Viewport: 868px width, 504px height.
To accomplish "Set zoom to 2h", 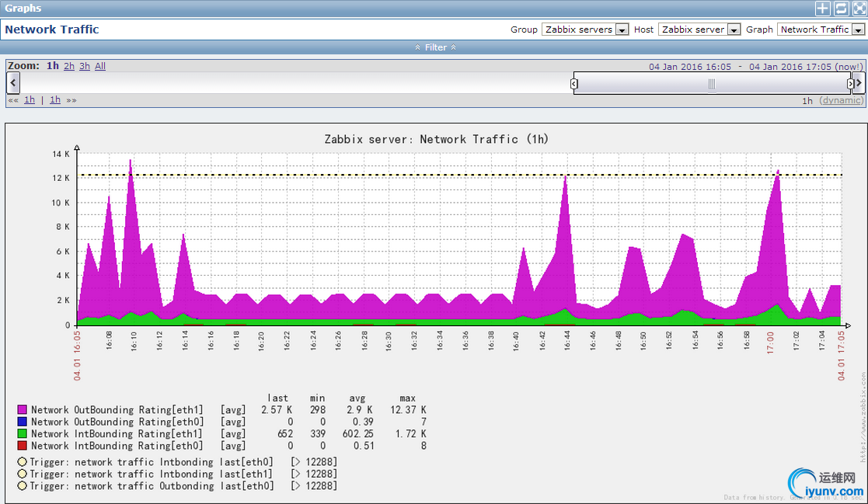I will point(69,66).
